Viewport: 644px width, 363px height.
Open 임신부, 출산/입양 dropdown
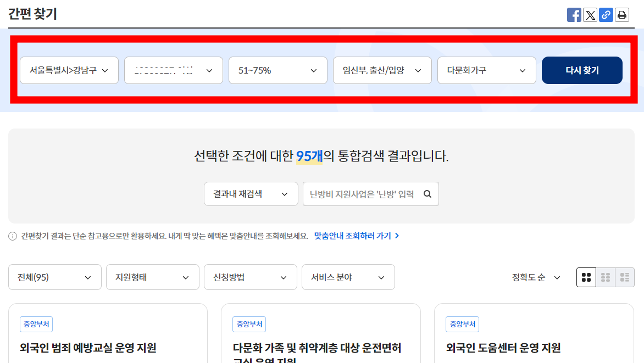click(382, 70)
